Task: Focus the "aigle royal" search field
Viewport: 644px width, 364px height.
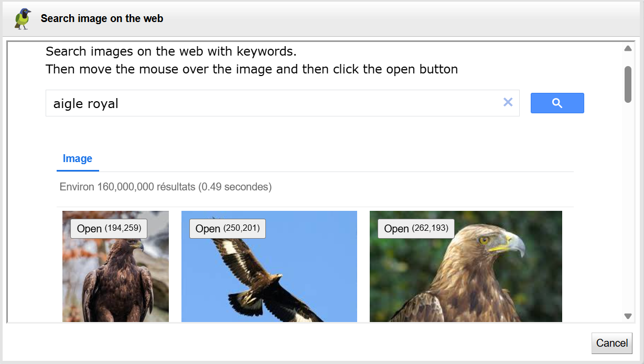Action: (273, 103)
